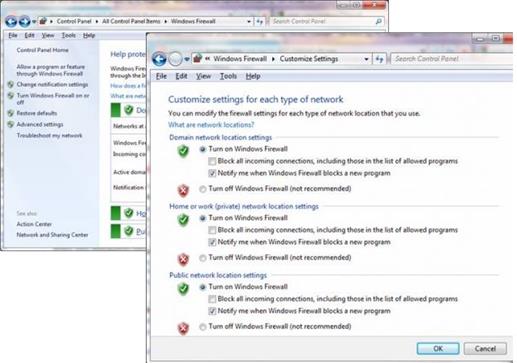Select Turn off Windows Firewall for Domain network
The width and height of the screenshot is (517, 363).
[203, 189]
